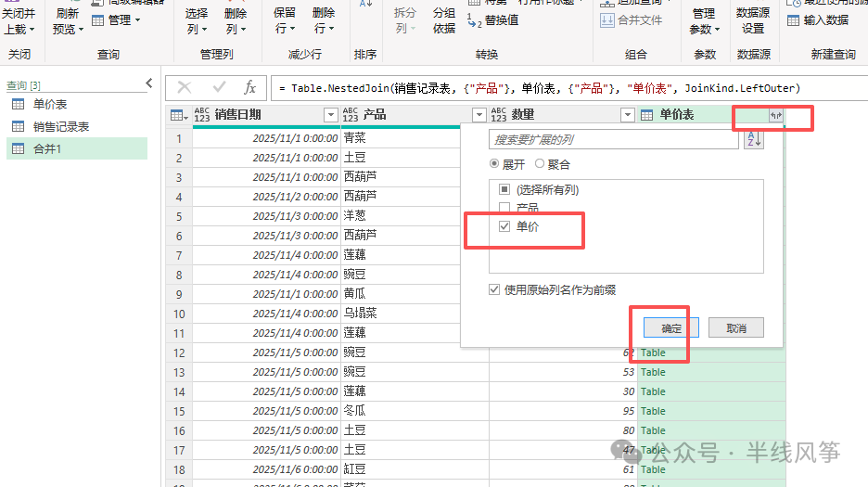868x487 pixels.
Task: Open the 管理参数 dropdown
Action: pyautogui.click(x=704, y=21)
